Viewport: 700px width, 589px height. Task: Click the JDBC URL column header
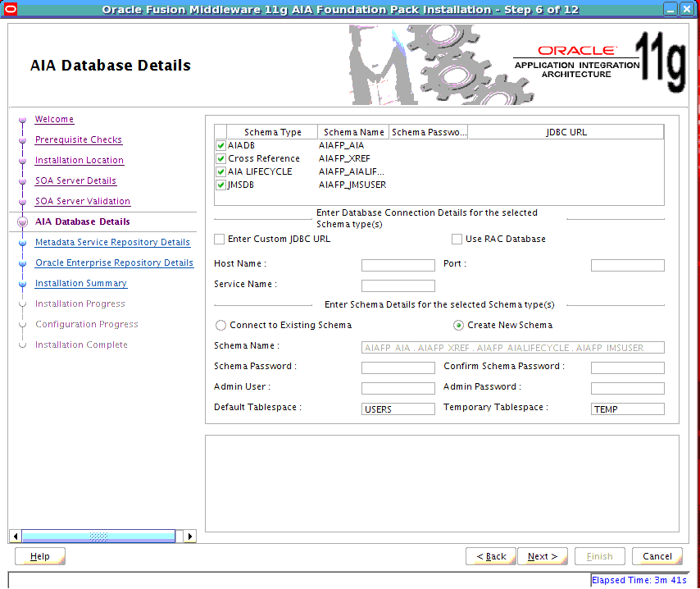[x=566, y=132]
